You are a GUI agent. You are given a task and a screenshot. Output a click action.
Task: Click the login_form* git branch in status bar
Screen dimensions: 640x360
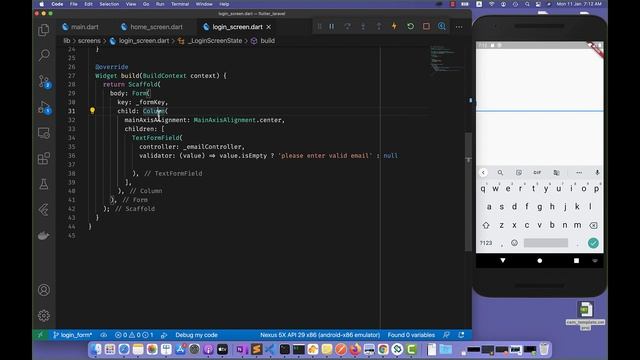(x=73, y=335)
